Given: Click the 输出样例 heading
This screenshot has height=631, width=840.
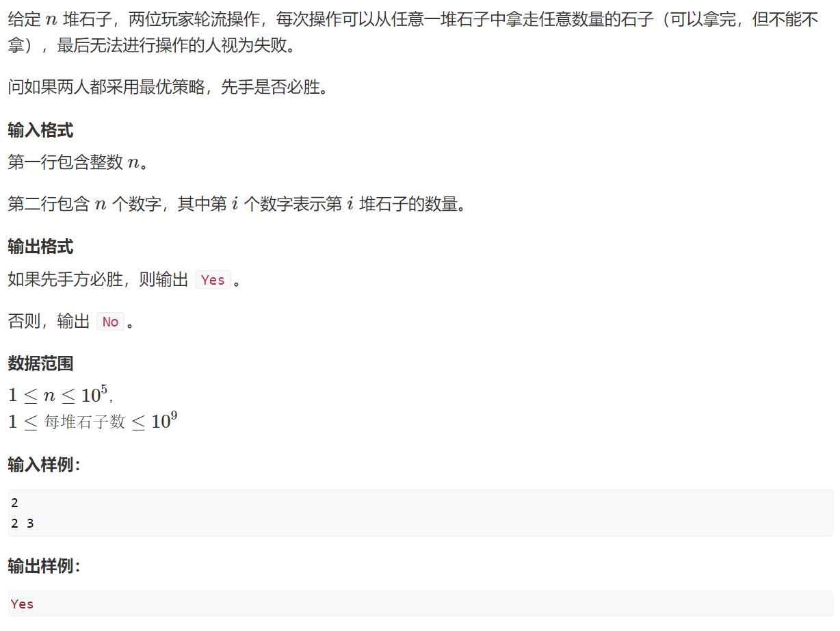Looking at the screenshot, I should coord(44,567).
